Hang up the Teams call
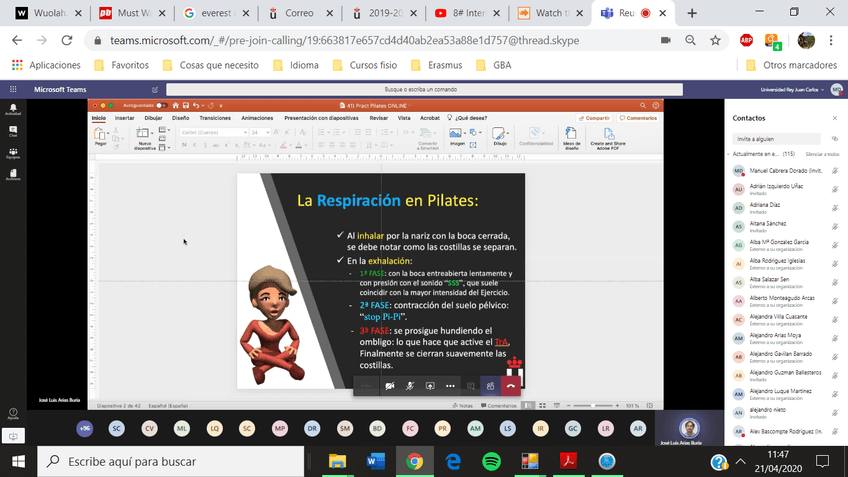This screenshot has width=848, height=477. click(511, 386)
